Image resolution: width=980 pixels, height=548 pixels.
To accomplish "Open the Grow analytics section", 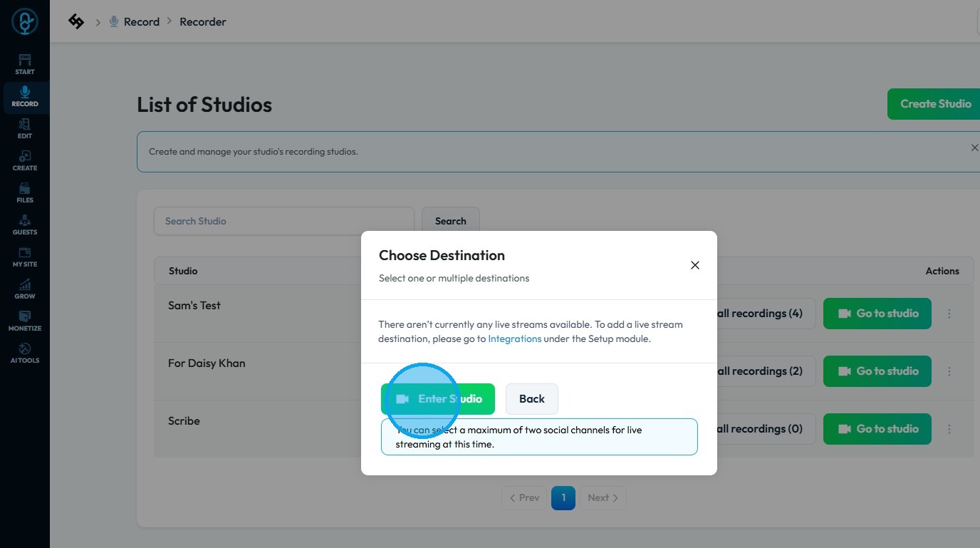I will point(24,289).
